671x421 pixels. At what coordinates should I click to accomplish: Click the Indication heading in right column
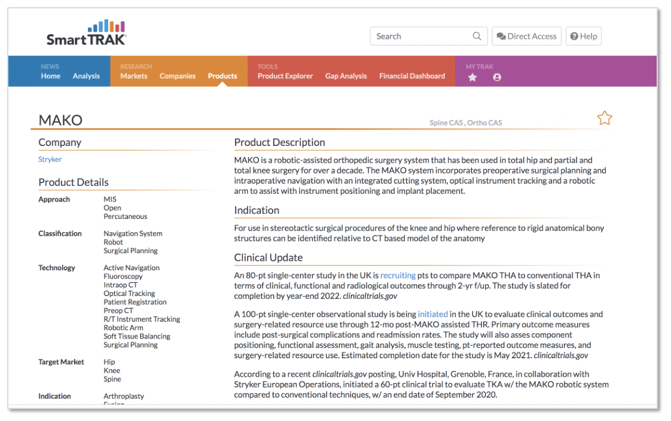(x=256, y=210)
